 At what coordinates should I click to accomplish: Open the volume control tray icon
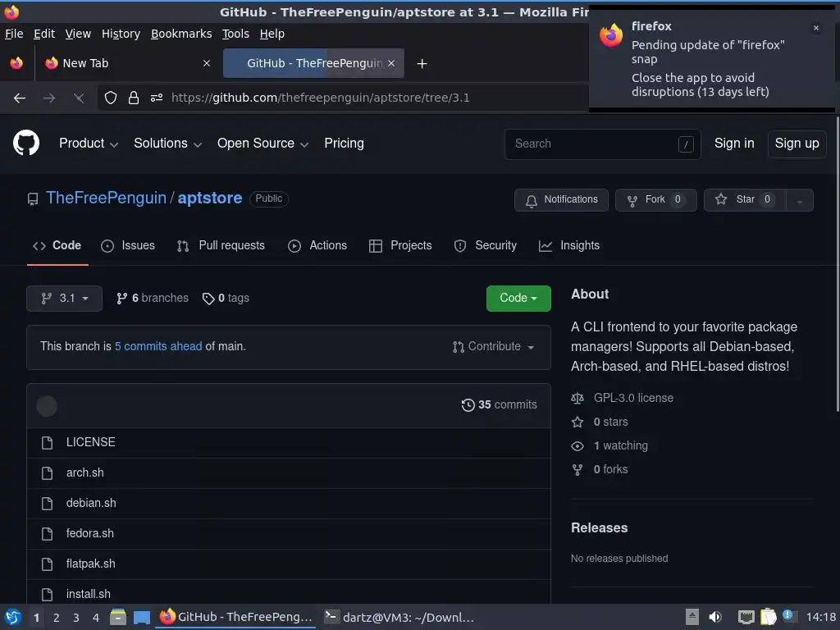point(715,617)
